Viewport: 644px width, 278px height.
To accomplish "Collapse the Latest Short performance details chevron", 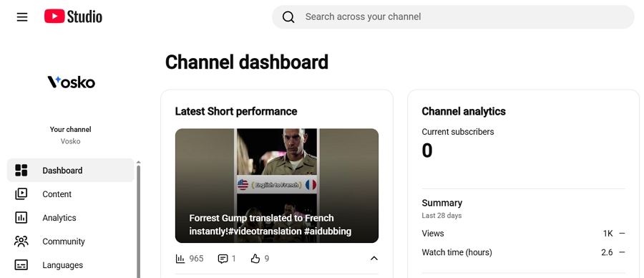I will click(374, 258).
